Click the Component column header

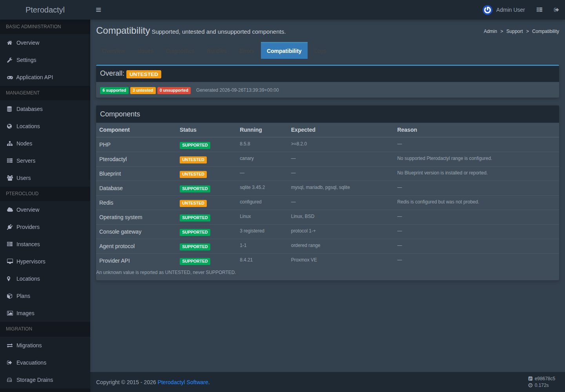point(115,130)
